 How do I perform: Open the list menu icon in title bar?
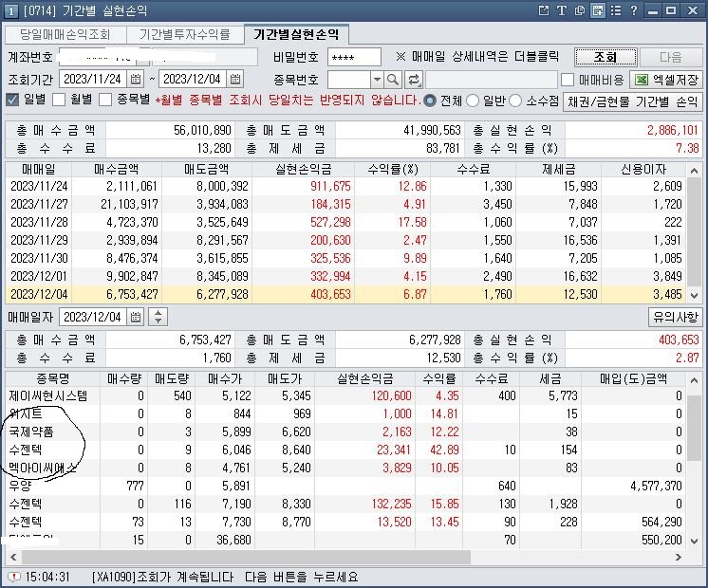click(615, 10)
